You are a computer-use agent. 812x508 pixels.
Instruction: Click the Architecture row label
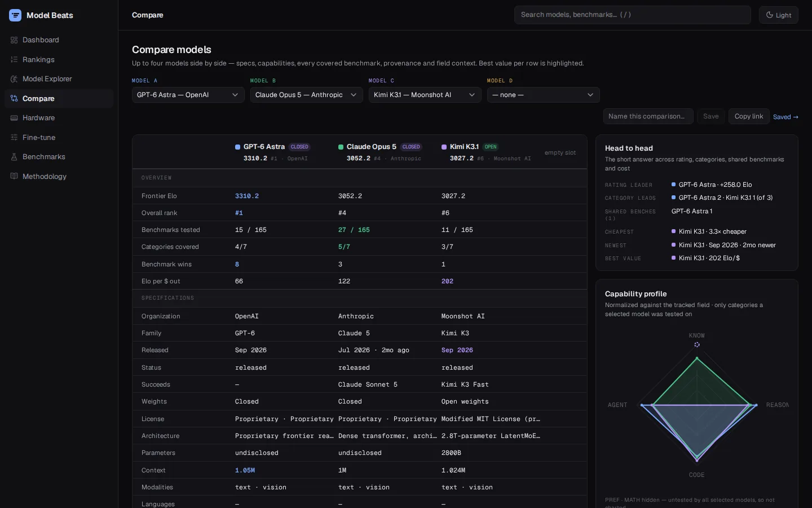point(161,436)
